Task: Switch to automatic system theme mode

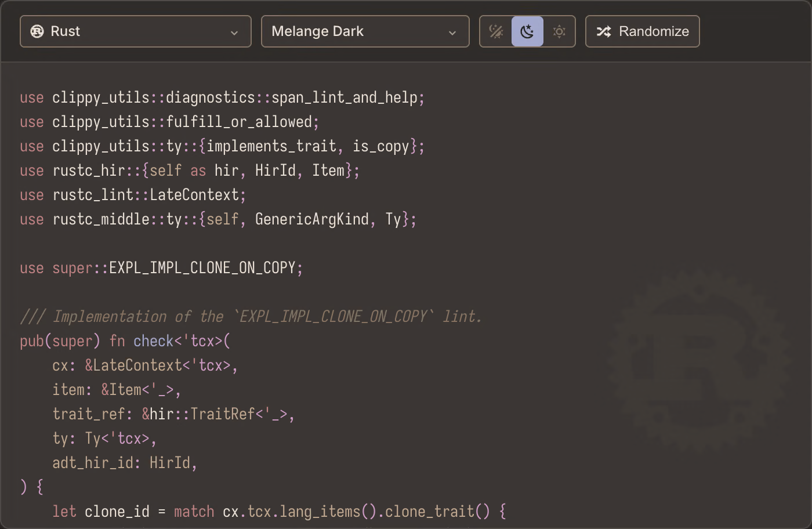Action: tap(496, 31)
